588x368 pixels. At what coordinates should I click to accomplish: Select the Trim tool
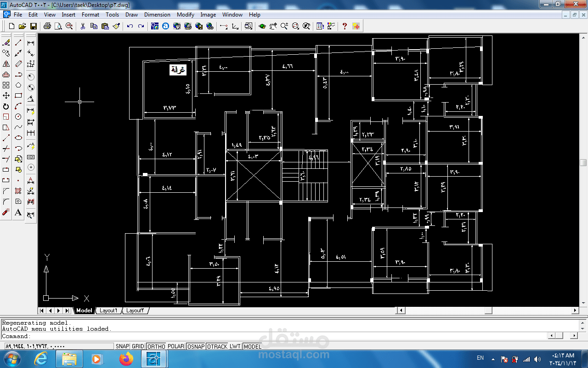pyautogui.click(x=6, y=149)
